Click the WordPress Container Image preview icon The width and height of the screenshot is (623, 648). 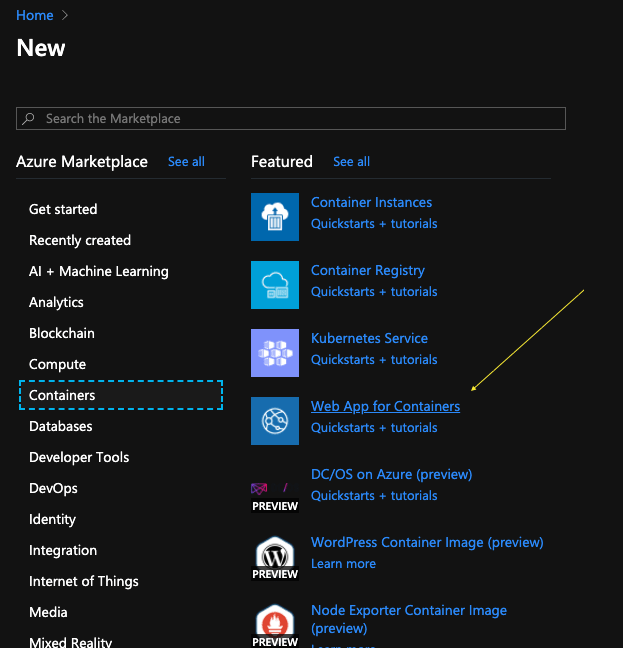275,557
